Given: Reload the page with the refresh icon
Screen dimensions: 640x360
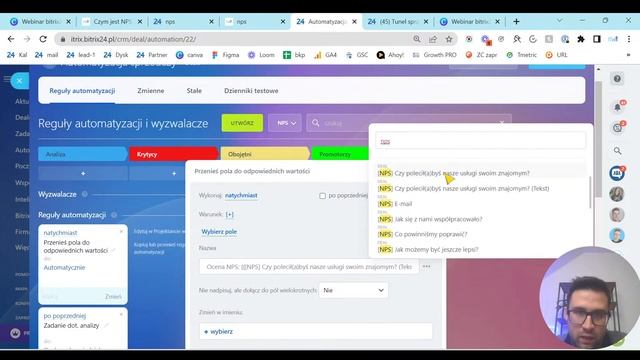Looking at the screenshot, I should pyautogui.click(x=43, y=39).
